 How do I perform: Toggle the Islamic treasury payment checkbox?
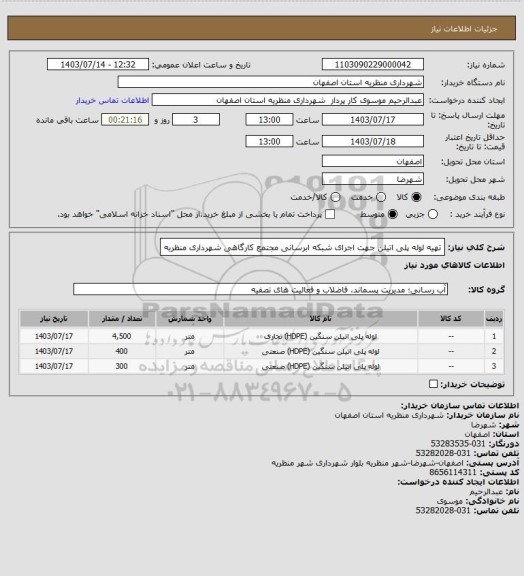[330, 214]
